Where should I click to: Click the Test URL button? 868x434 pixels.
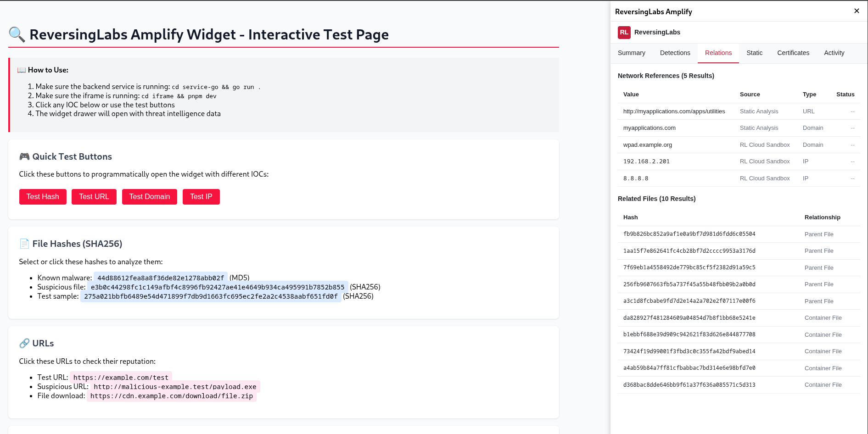94,196
